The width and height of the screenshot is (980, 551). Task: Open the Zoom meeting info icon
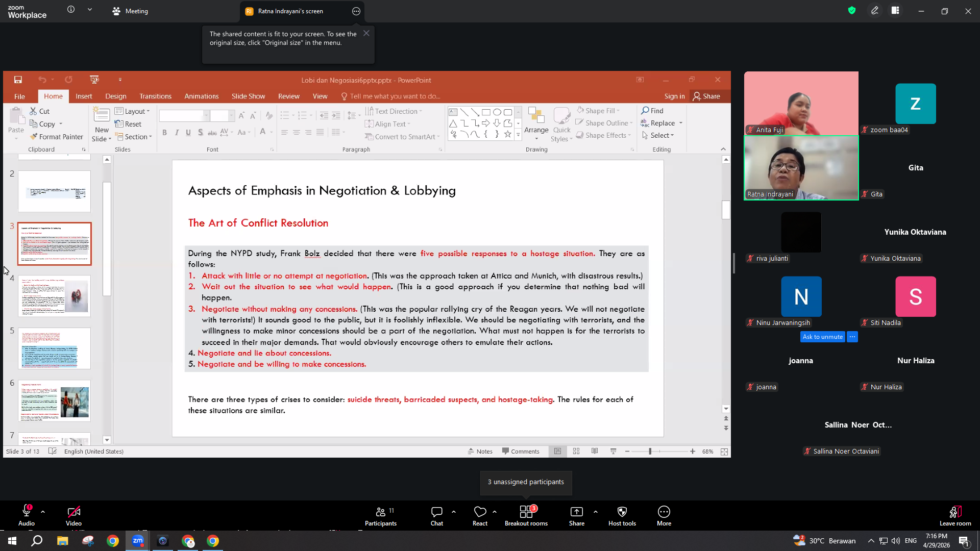[x=71, y=9]
